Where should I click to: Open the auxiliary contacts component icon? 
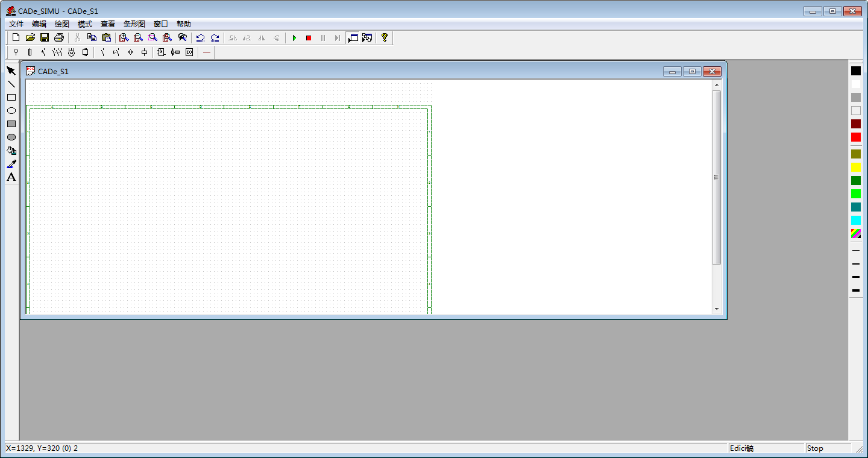102,52
